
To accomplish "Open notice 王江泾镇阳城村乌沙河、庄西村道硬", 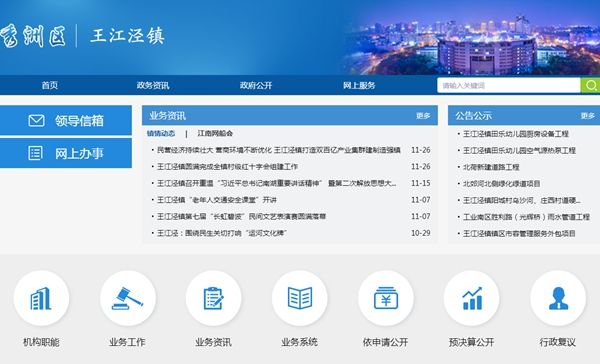I will tap(522, 200).
